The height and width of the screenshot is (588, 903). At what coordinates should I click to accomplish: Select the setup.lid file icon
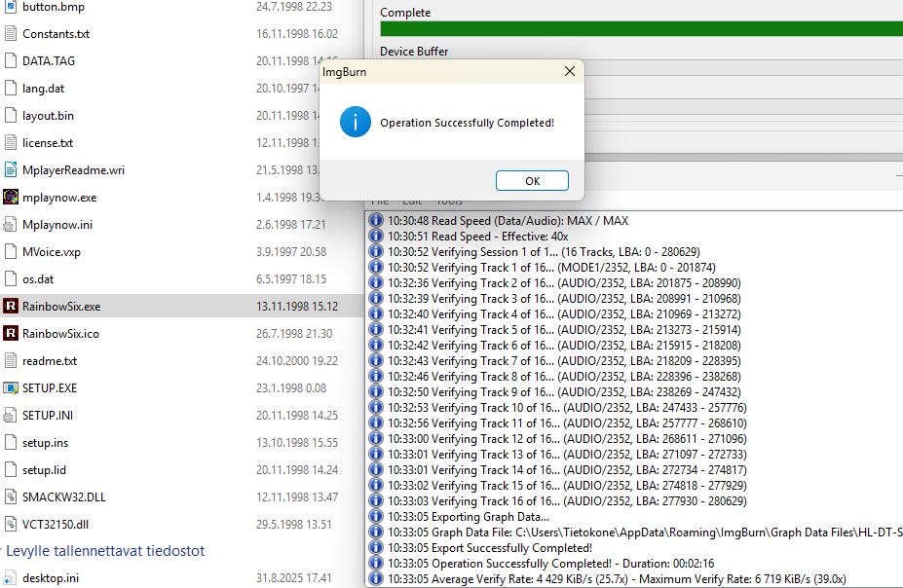click(10, 469)
